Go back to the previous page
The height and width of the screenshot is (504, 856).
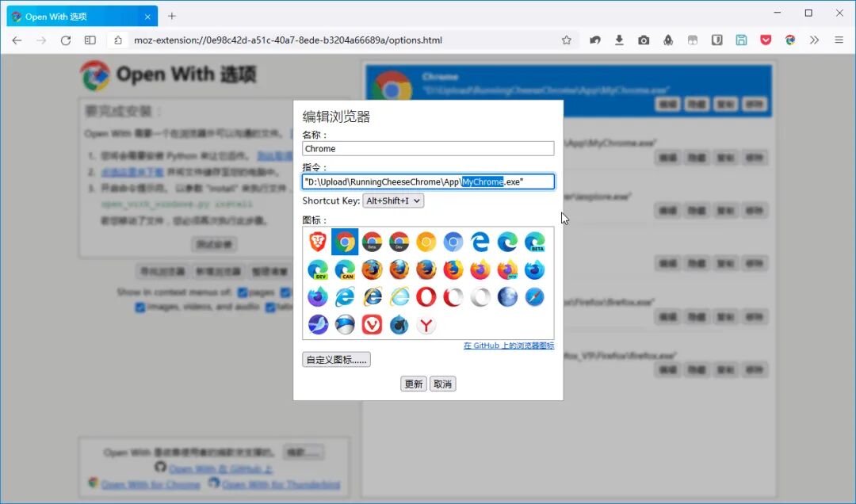point(17,40)
